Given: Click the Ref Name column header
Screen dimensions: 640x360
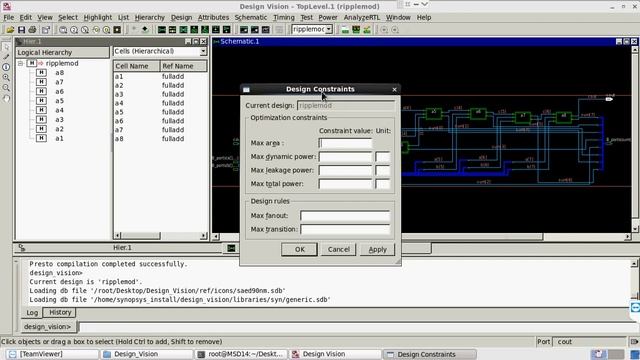Looking at the screenshot, I should (184, 66).
